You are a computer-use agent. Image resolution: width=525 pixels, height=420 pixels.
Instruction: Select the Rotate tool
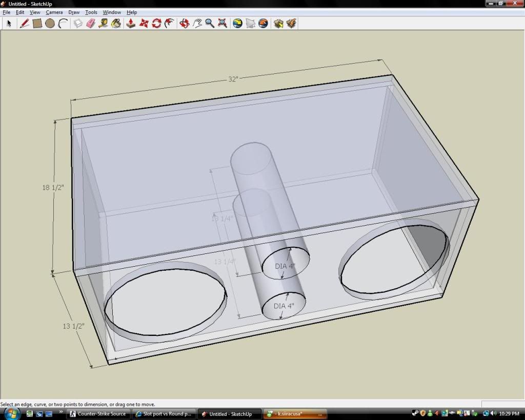coord(157,23)
